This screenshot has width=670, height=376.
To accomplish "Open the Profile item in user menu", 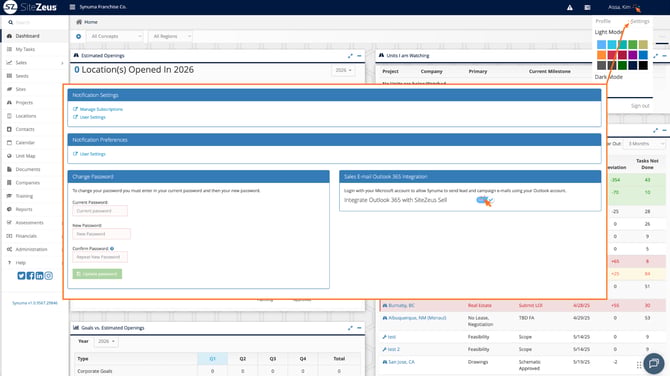I will [603, 21].
